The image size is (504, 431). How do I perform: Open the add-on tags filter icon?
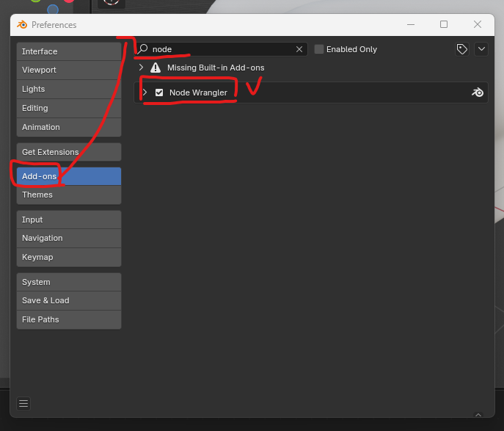(462, 49)
